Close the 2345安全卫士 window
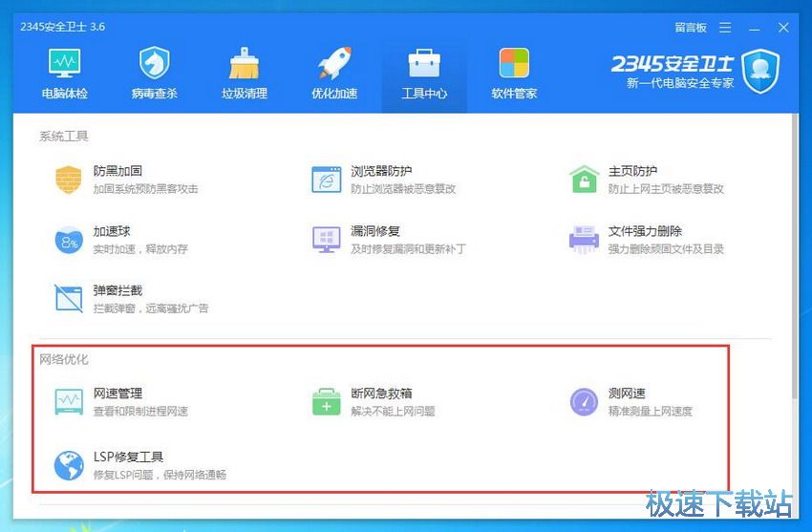 click(783, 28)
